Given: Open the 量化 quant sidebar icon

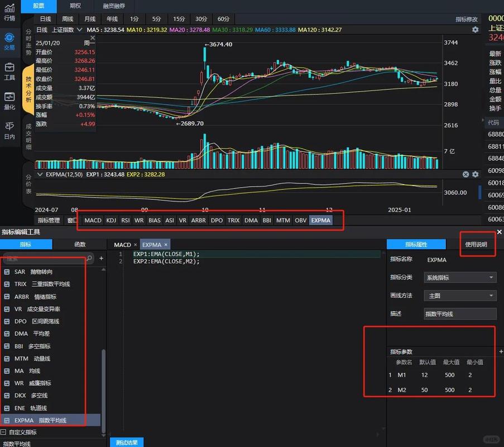Looking at the screenshot, I should (x=9, y=101).
